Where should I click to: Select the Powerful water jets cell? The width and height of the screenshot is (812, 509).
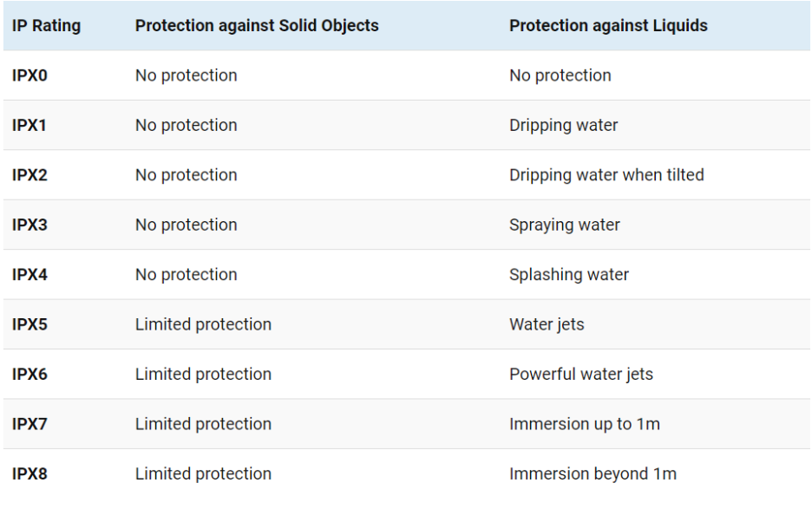coord(581,374)
